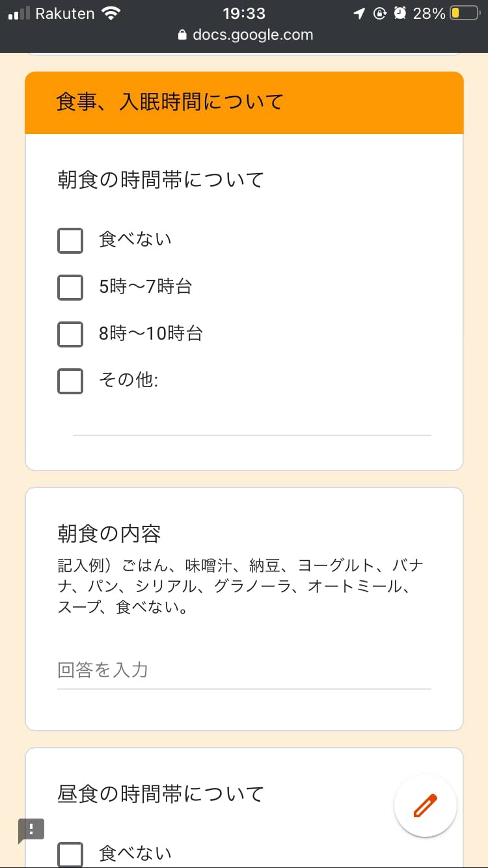Tap the battery icon in status bar
The height and width of the screenshot is (868, 488).
(x=464, y=13)
